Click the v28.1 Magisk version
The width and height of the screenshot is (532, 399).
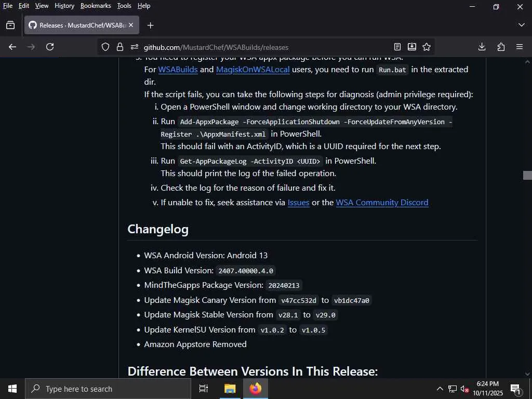tap(288, 315)
